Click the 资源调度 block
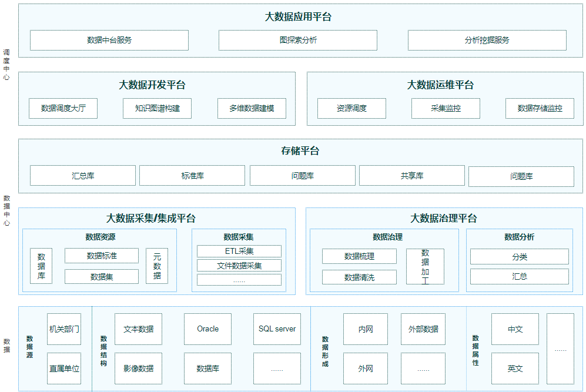Viewport: 586px width, 392px height. click(351, 108)
